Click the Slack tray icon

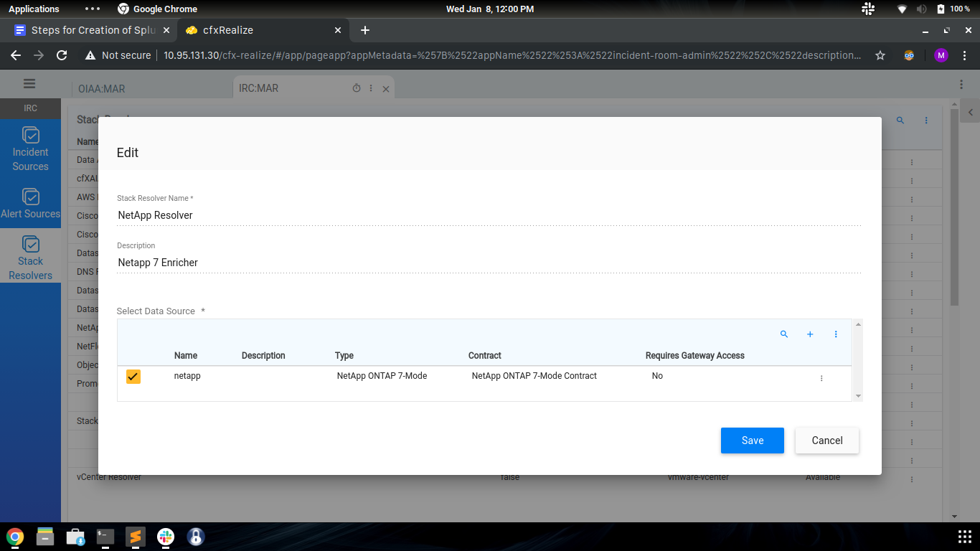867,9
